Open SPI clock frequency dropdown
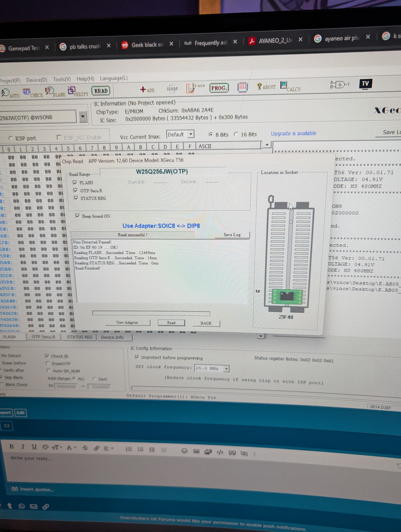The image size is (401, 532). tap(226, 368)
